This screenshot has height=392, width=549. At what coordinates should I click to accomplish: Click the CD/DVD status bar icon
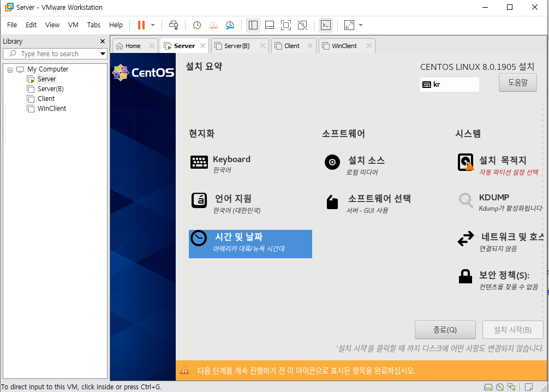pos(500,387)
